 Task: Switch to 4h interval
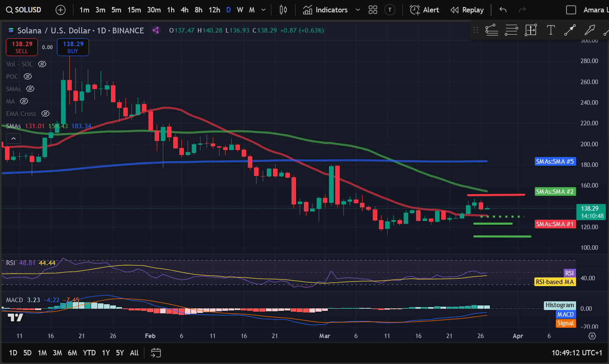click(185, 10)
